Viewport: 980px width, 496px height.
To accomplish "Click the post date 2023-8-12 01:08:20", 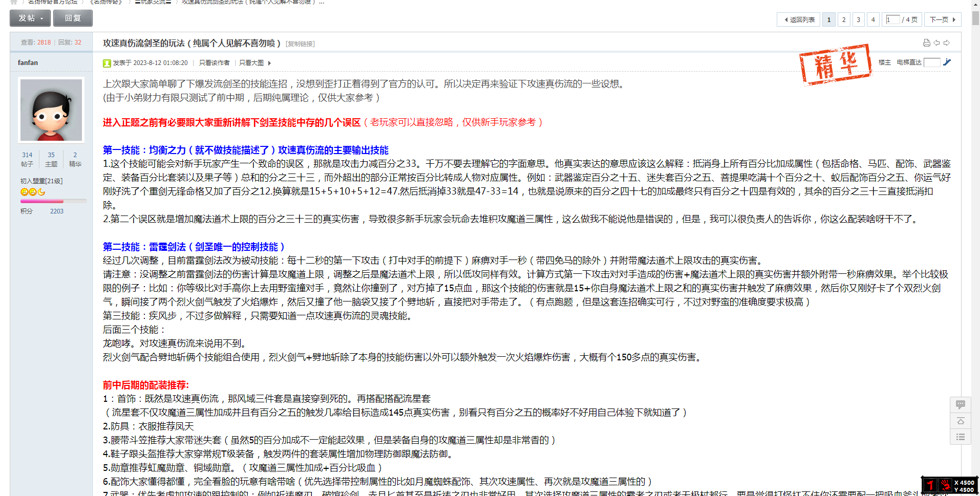I will click(160, 63).
